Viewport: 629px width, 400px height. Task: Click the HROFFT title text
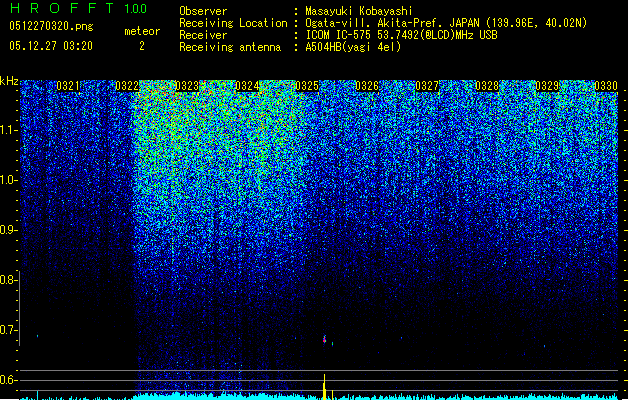(62, 8)
